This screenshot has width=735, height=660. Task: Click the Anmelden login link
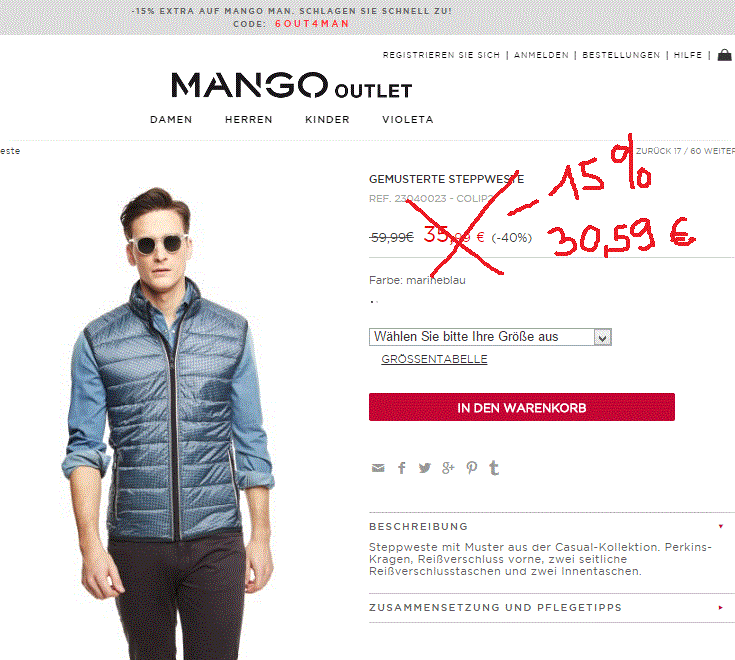541,55
